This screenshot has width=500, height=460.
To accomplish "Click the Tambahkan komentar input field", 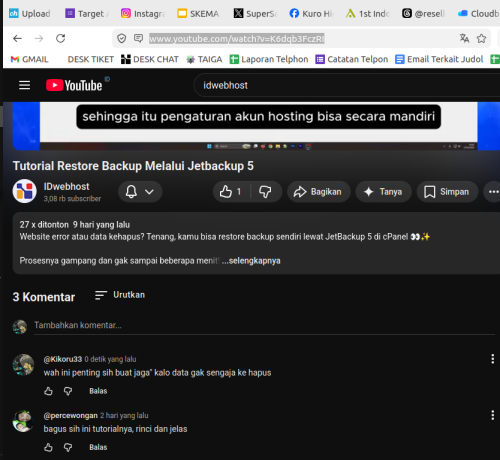I will pyautogui.click(x=264, y=325).
